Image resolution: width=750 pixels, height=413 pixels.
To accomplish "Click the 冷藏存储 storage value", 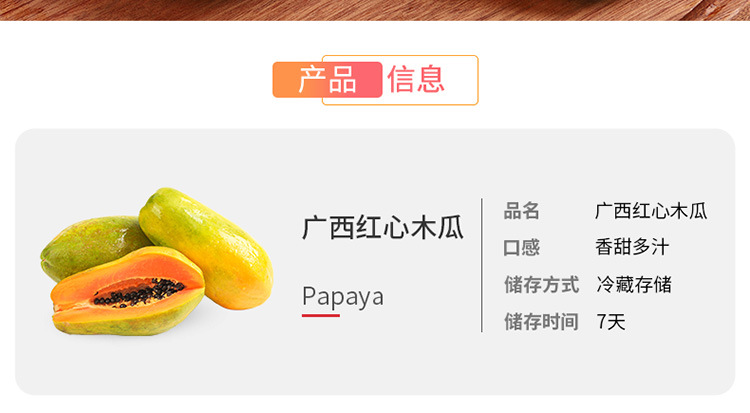I will point(634,284).
